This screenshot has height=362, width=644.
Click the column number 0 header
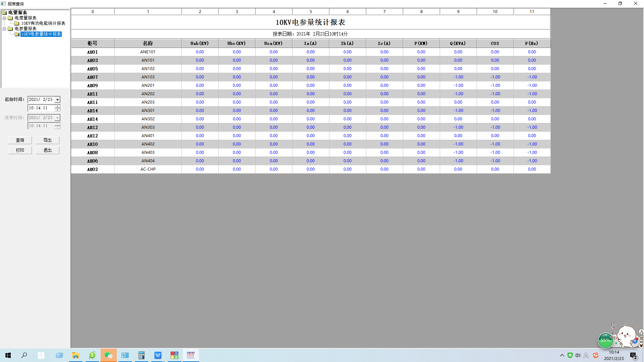point(93,12)
